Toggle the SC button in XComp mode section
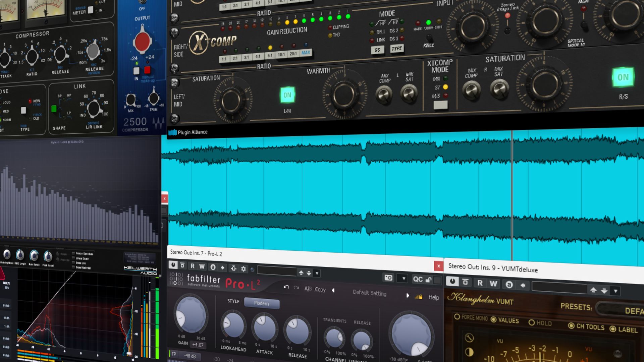The height and width of the screenshot is (362, 644). [377, 50]
